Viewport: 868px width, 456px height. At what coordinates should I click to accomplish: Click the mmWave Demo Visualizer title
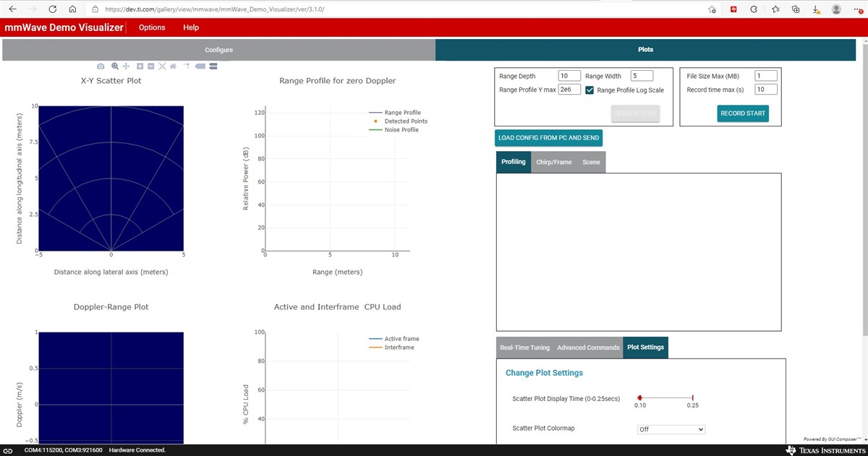pyautogui.click(x=64, y=27)
